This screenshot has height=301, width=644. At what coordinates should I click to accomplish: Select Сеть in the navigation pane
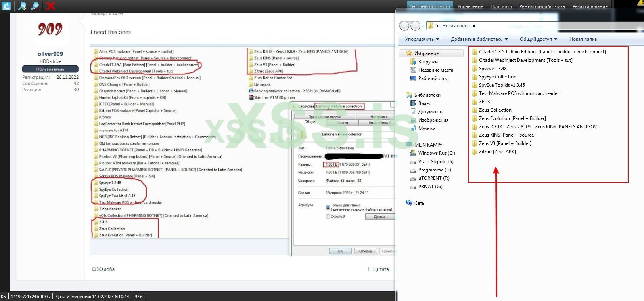coord(415,203)
